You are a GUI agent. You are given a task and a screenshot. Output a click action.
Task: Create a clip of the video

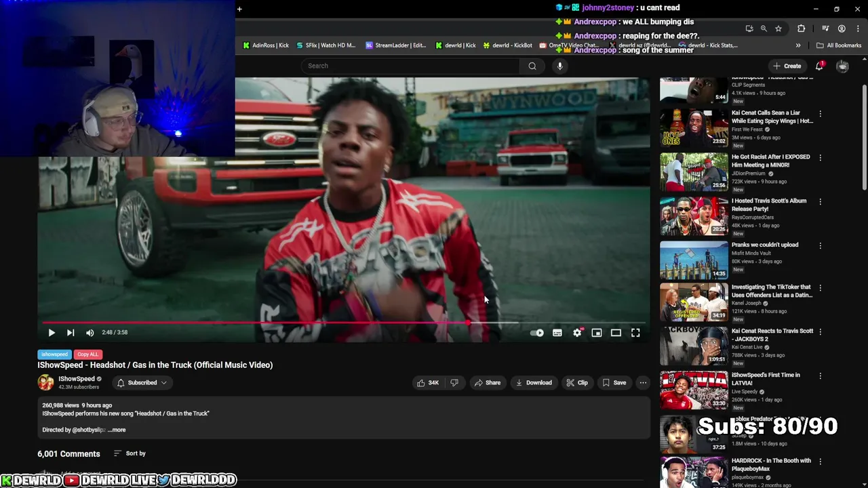(x=577, y=383)
